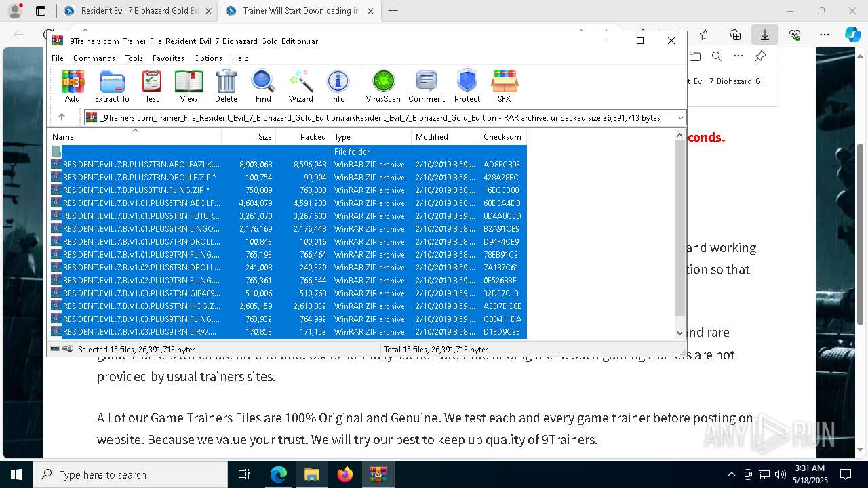Open the Tools menu

134,58
